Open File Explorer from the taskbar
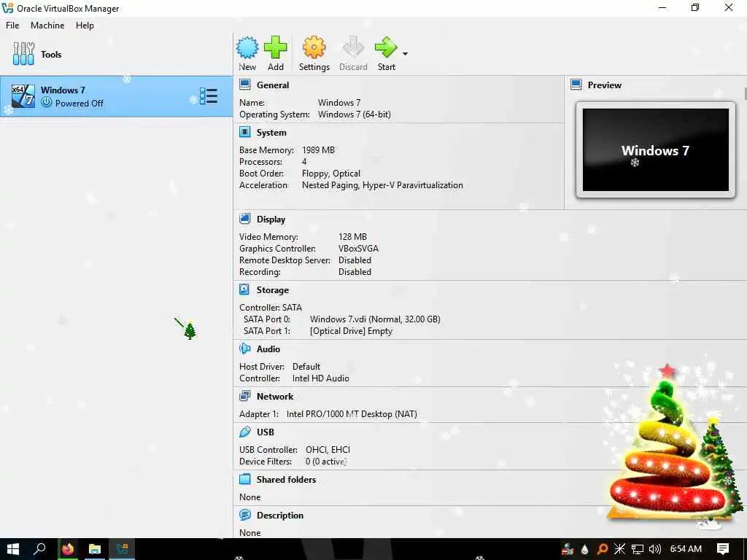Screen dimensions: 747x560 tap(95, 549)
